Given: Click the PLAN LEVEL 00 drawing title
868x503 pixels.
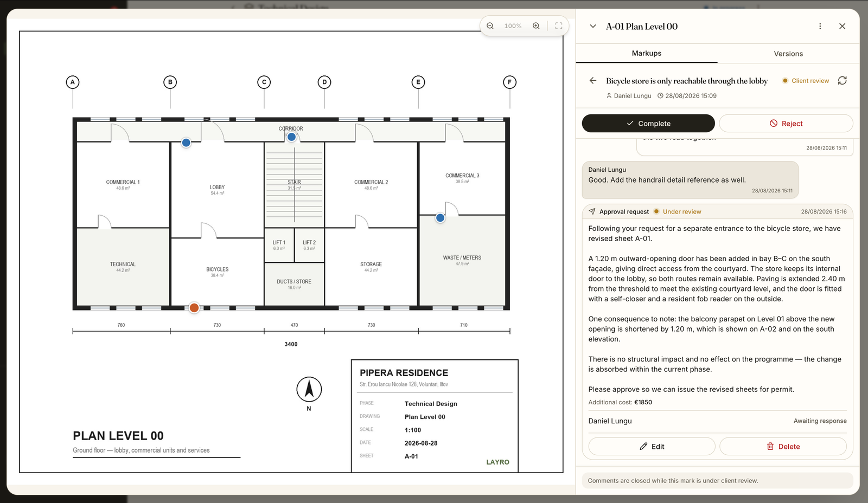Looking at the screenshot, I should (118, 436).
